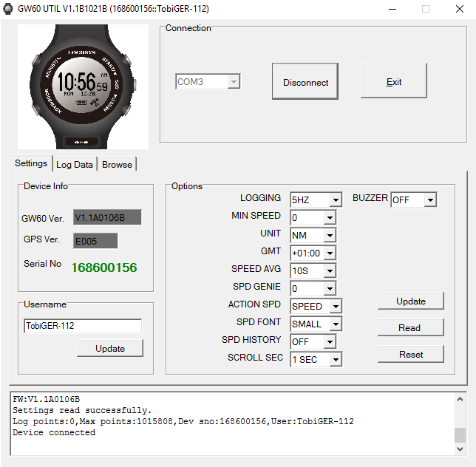
Task: Open the COM3 port dropdown
Action: tap(234, 81)
